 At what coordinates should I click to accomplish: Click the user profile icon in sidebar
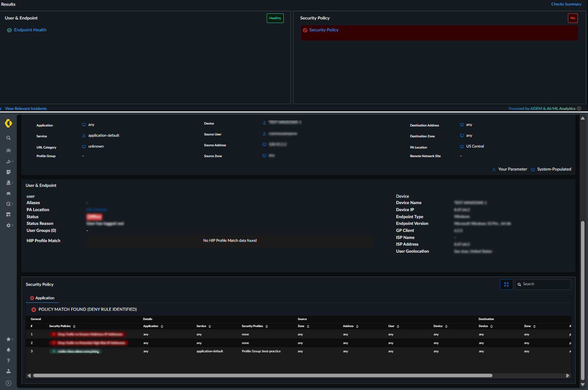point(9,371)
